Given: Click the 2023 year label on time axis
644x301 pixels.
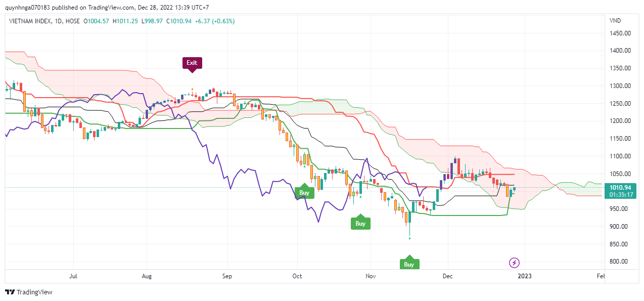Looking at the screenshot, I should pyautogui.click(x=525, y=276).
